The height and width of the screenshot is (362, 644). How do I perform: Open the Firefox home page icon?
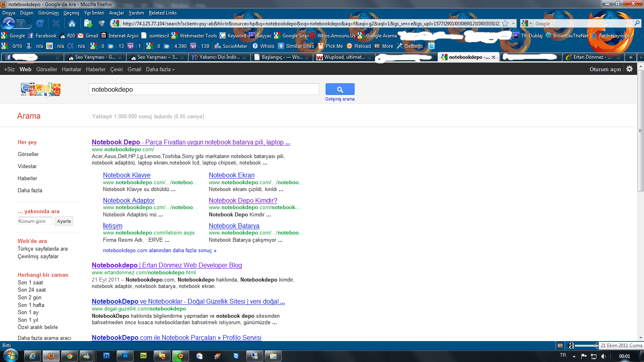(x=72, y=23)
